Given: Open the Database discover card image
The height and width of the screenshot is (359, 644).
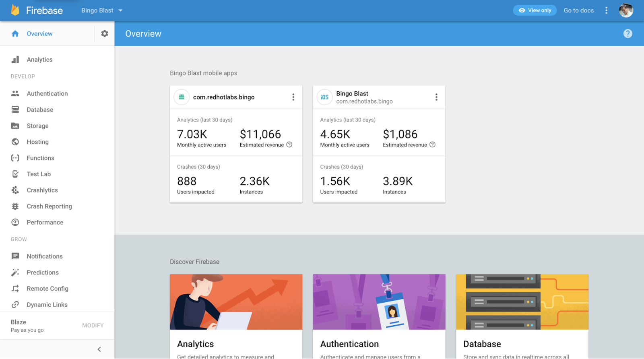Looking at the screenshot, I should 522,302.
